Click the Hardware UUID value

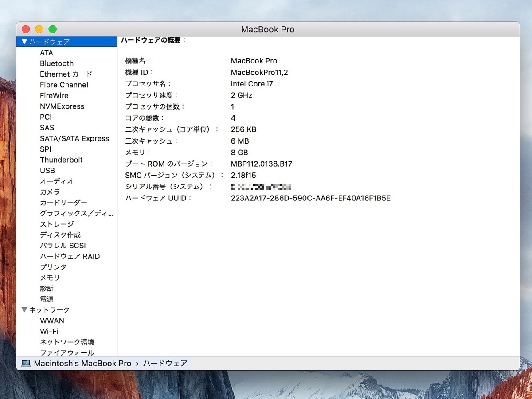pos(310,198)
